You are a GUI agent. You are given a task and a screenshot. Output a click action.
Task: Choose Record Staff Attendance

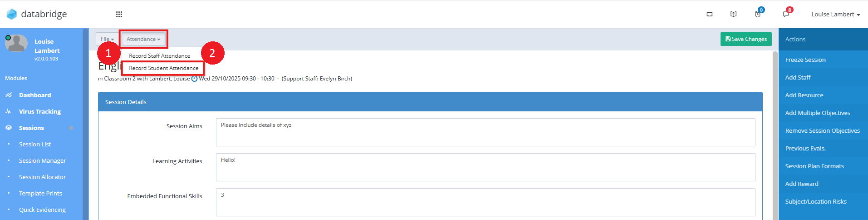pyautogui.click(x=160, y=56)
